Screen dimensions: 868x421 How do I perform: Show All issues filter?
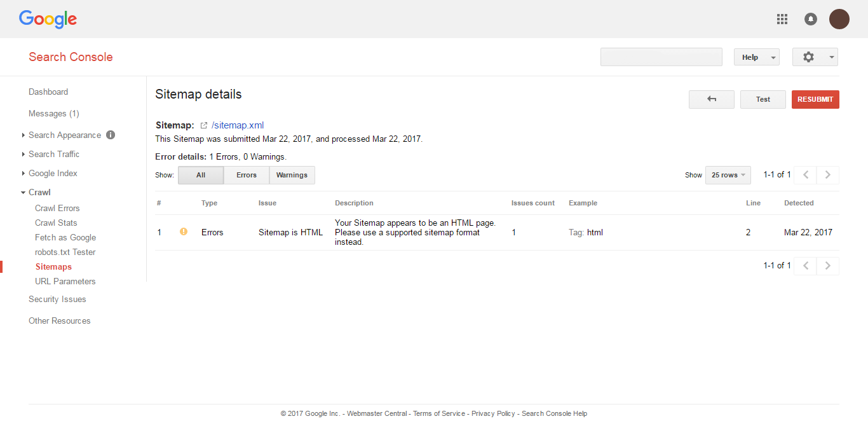coord(201,175)
